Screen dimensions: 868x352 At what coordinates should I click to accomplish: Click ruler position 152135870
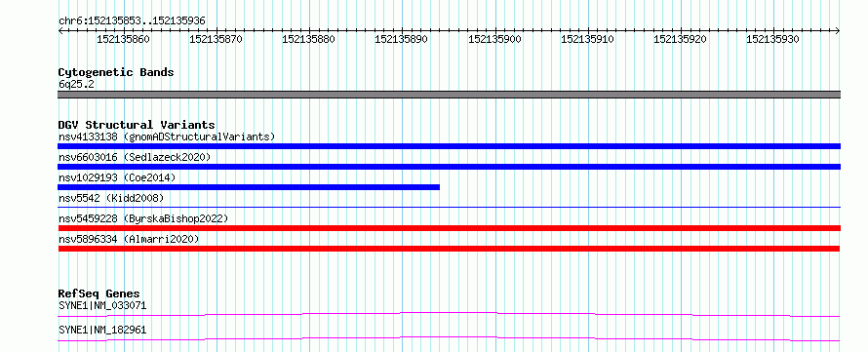[x=216, y=39]
